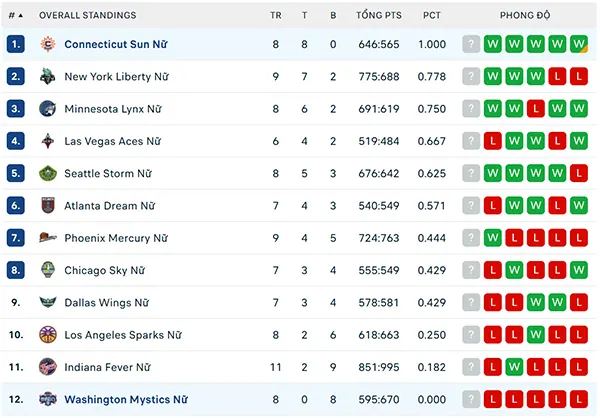The height and width of the screenshot is (418, 600).
Task: Click the OVERALL STANDINGS header label
Action: [x=88, y=15]
